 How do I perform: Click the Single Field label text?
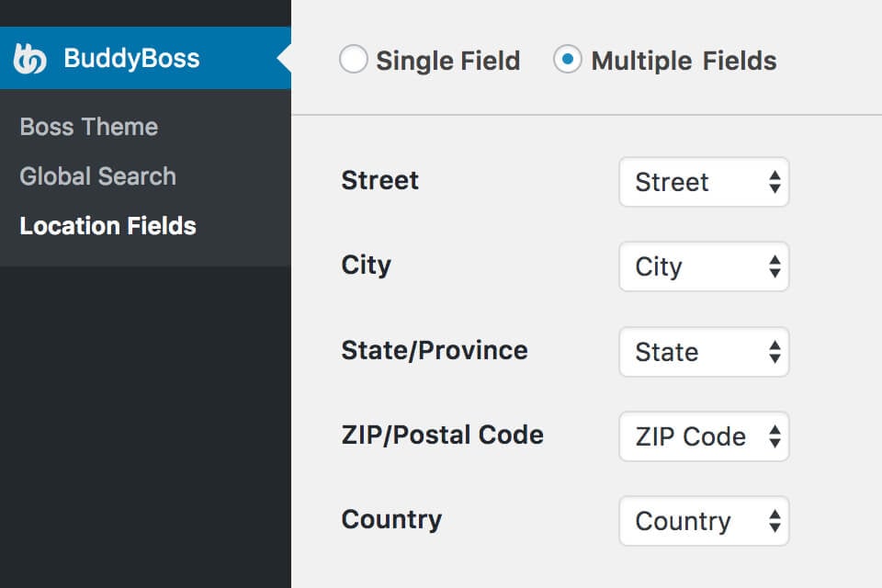click(448, 62)
